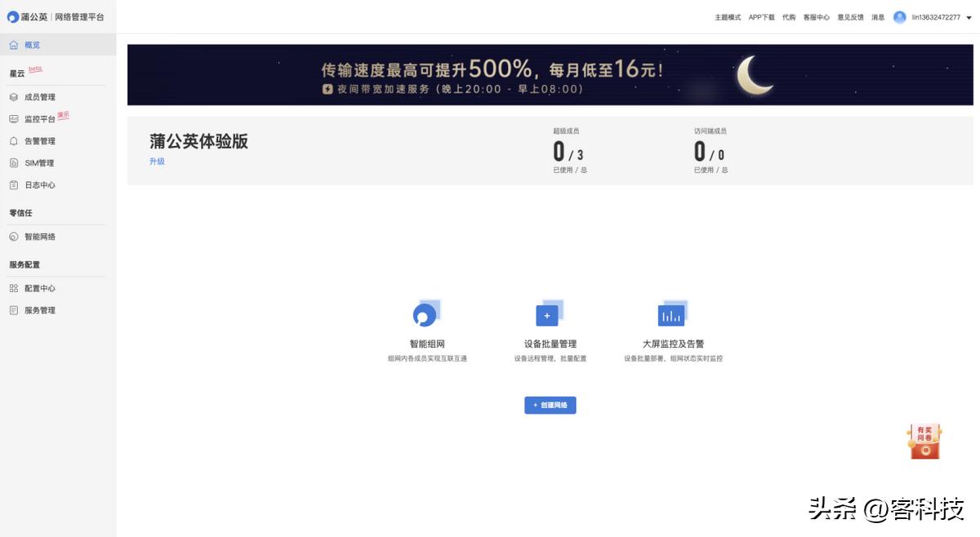
Task: Open 客服中心 from the top bar
Action: [x=817, y=17]
